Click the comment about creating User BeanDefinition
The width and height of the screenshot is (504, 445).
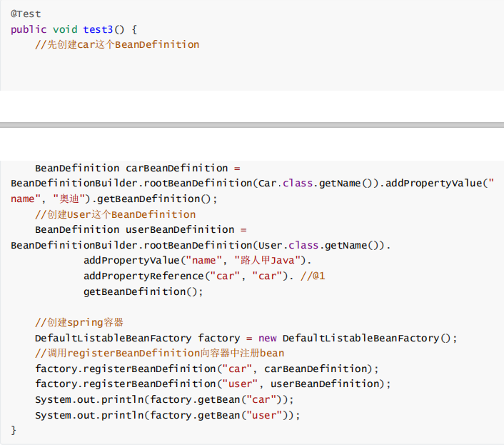click(x=115, y=214)
